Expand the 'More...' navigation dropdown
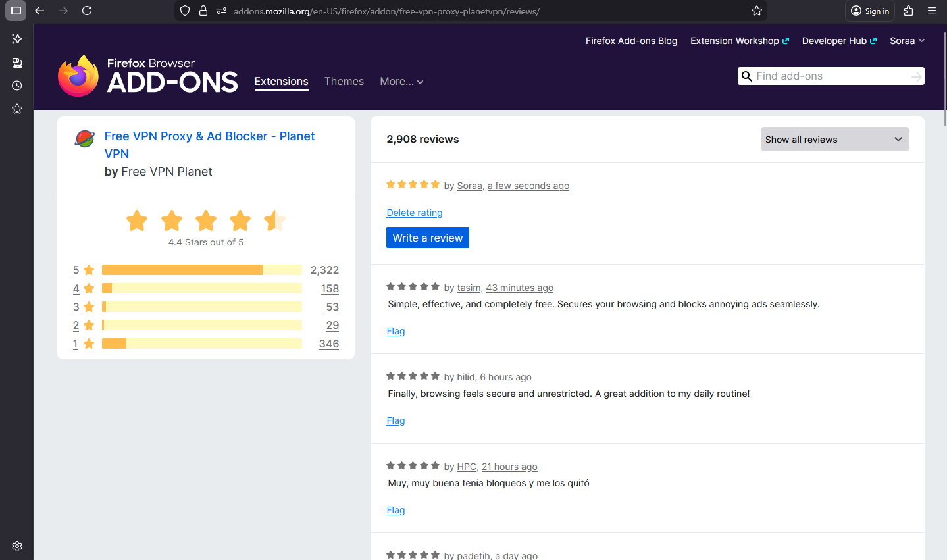This screenshot has width=947, height=560. (401, 81)
